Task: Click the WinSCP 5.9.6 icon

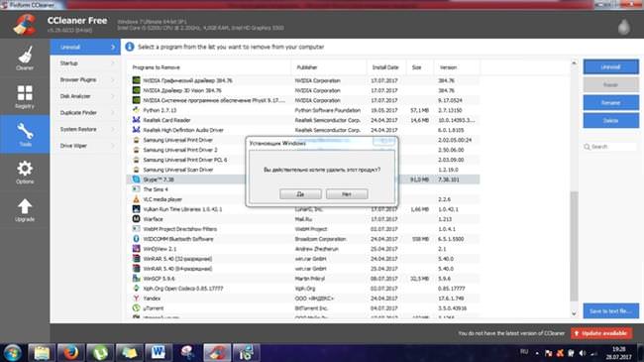Action: pyautogui.click(x=136, y=279)
